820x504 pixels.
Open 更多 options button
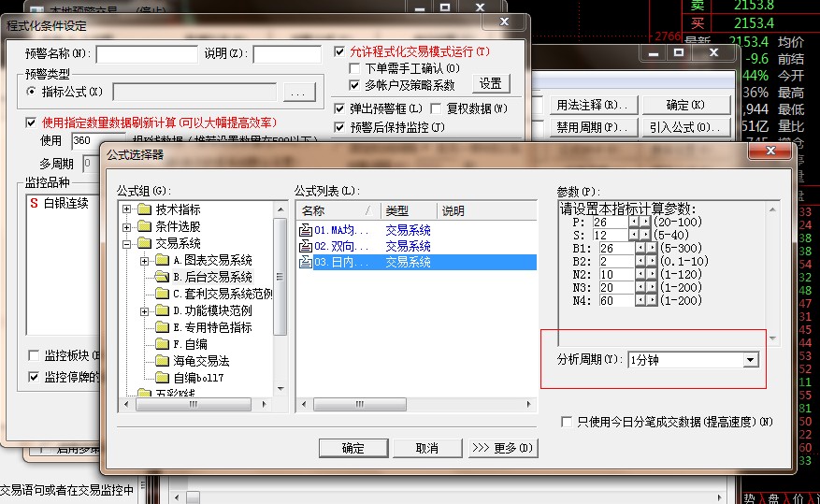point(502,448)
